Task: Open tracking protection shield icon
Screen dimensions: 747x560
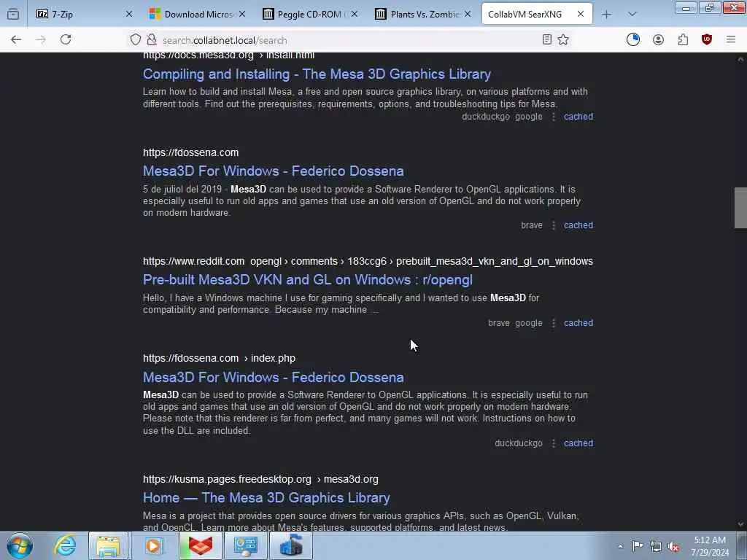Action: [x=135, y=40]
